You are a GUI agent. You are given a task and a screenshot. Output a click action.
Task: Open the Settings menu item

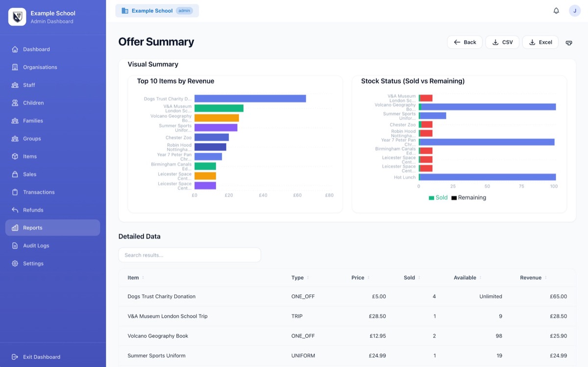(x=33, y=263)
